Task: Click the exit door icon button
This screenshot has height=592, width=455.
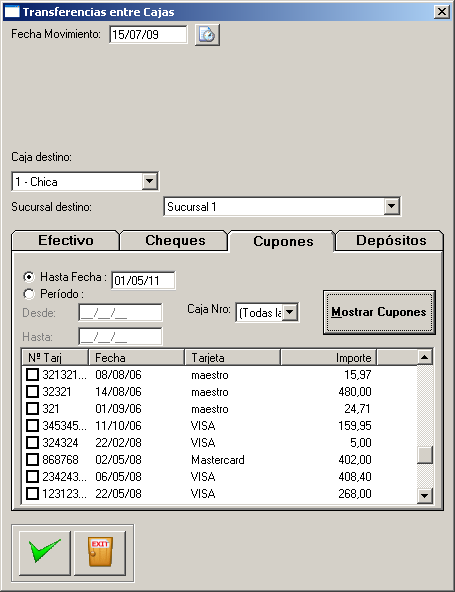Action: click(100, 553)
